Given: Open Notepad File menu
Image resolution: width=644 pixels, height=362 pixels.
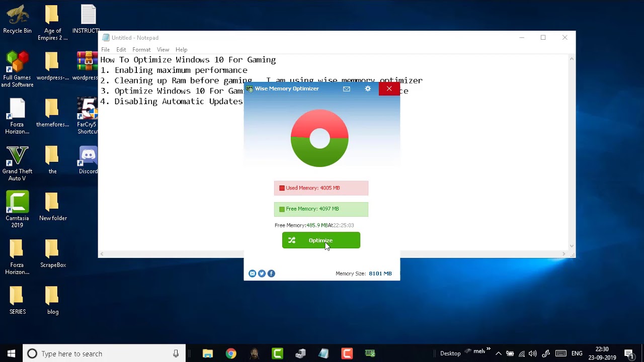Looking at the screenshot, I should click(x=105, y=50).
